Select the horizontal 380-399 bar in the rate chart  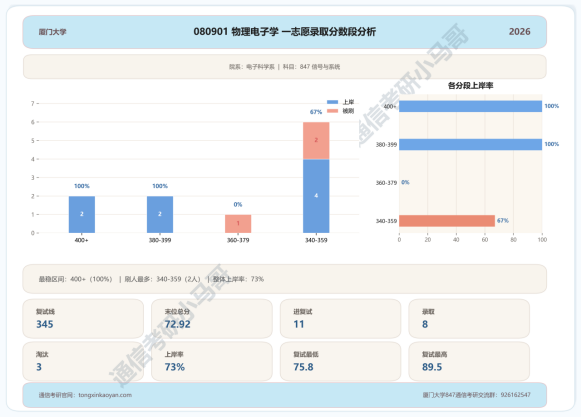click(470, 145)
